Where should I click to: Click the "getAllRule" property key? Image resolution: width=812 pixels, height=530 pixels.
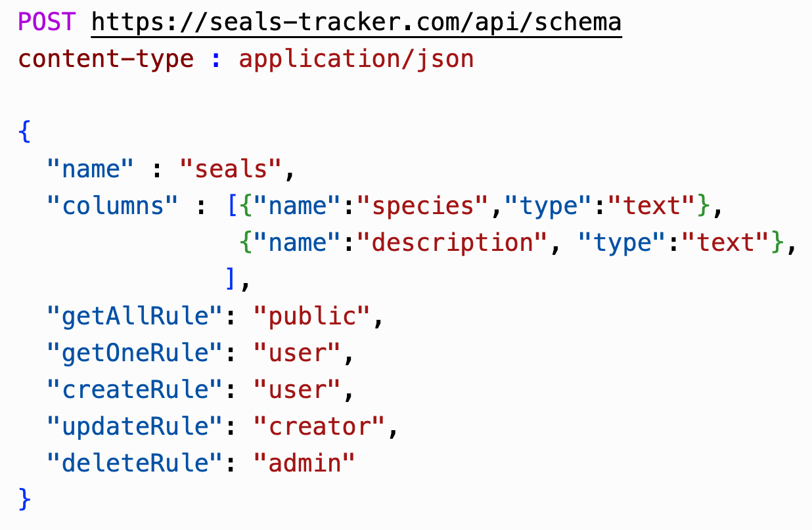[135, 317]
